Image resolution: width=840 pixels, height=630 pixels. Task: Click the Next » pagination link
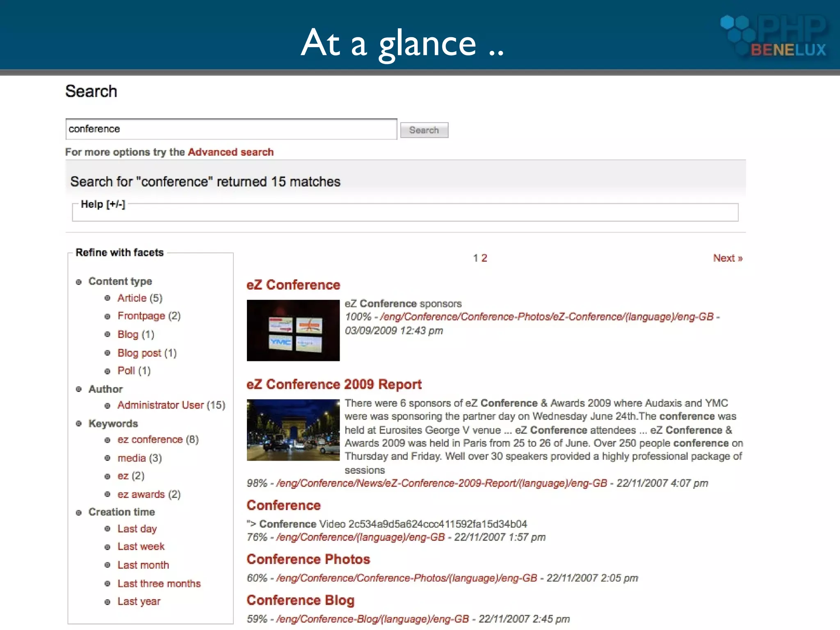[727, 258]
